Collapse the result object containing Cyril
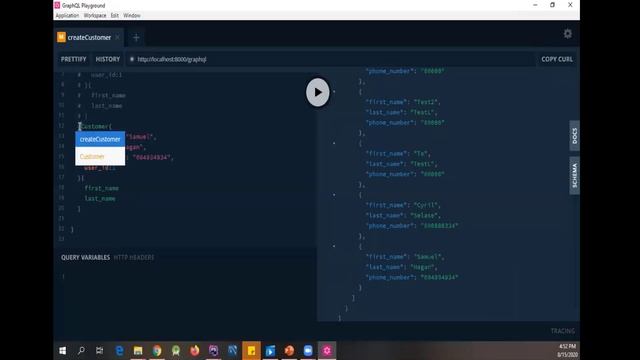Screen dimensions: 640x360 pos(334,195)
